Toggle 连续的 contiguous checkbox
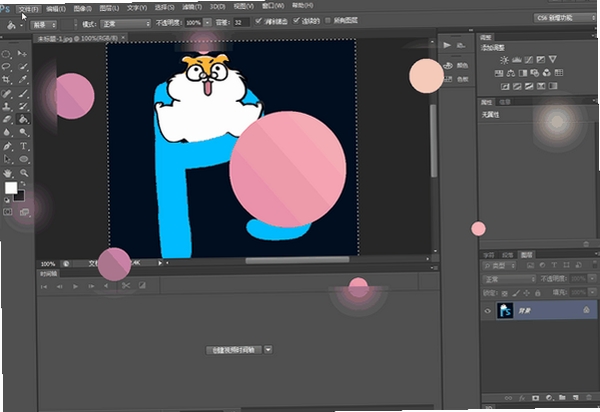Screen dimensions: 600x412 (x=296, y=21)
